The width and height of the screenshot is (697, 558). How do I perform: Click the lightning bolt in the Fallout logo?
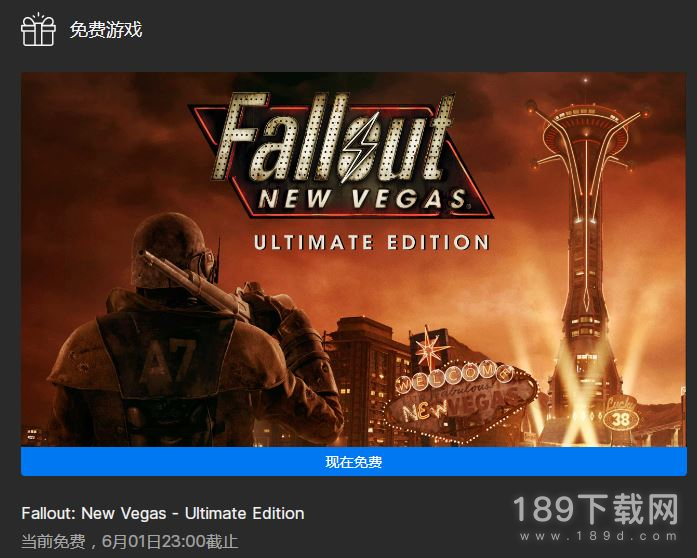[x=361, y=147]
